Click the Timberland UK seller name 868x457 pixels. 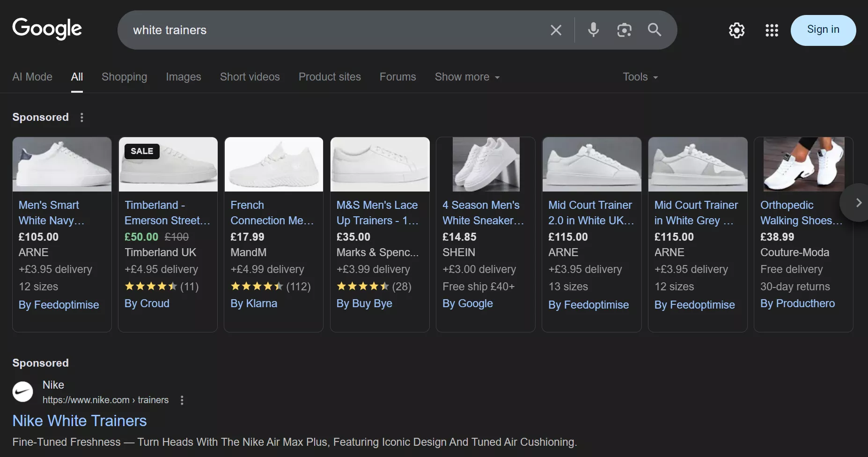click(x=161, y=252)
